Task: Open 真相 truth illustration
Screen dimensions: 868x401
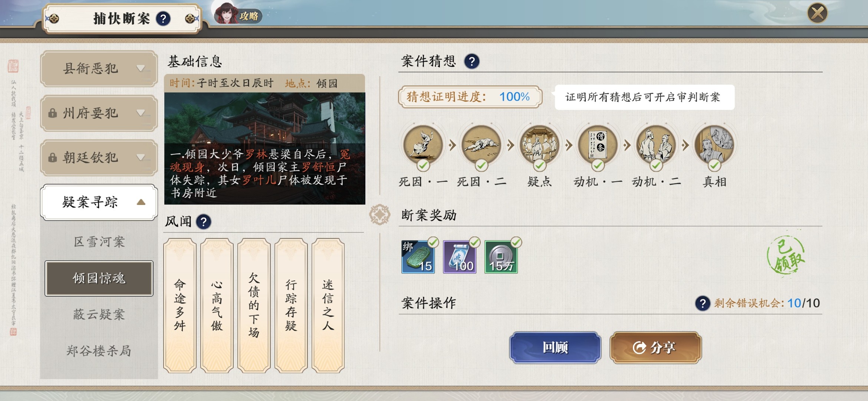Action: click(x=714, y=145)
